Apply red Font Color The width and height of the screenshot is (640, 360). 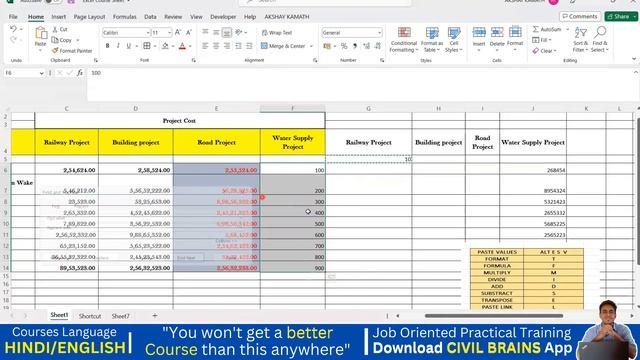click(182, 46)
